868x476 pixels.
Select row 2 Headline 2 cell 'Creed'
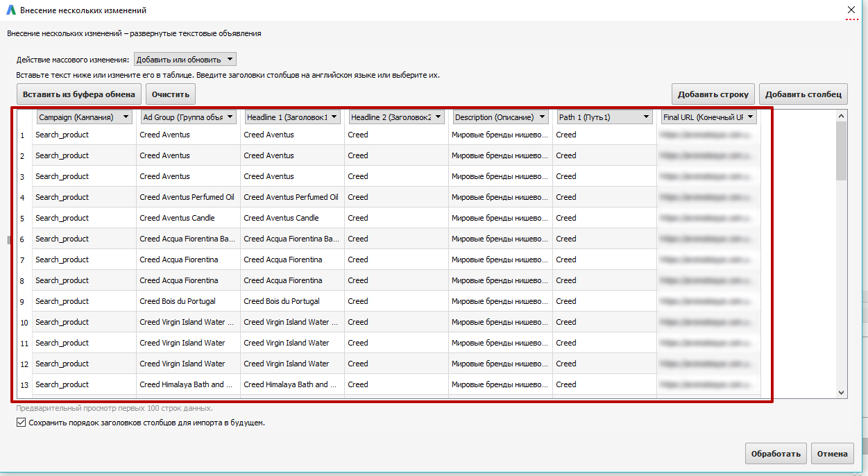[x=396, y=155]
